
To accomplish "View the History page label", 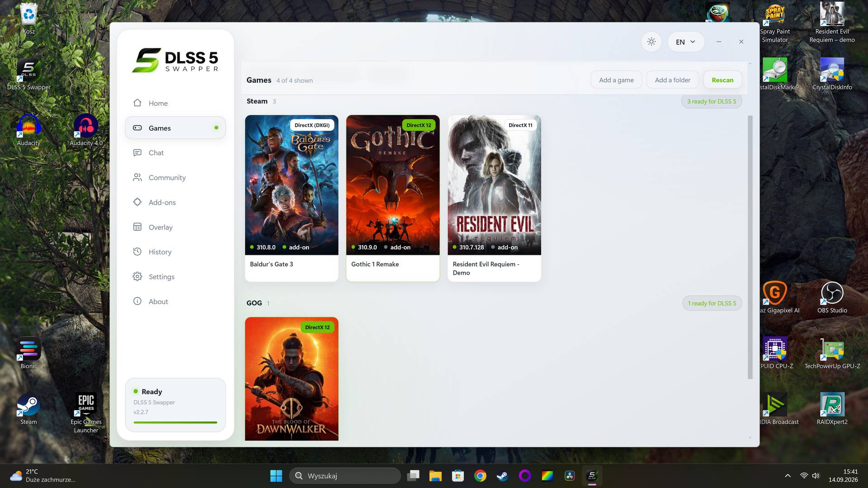I will tap(160, 252).
